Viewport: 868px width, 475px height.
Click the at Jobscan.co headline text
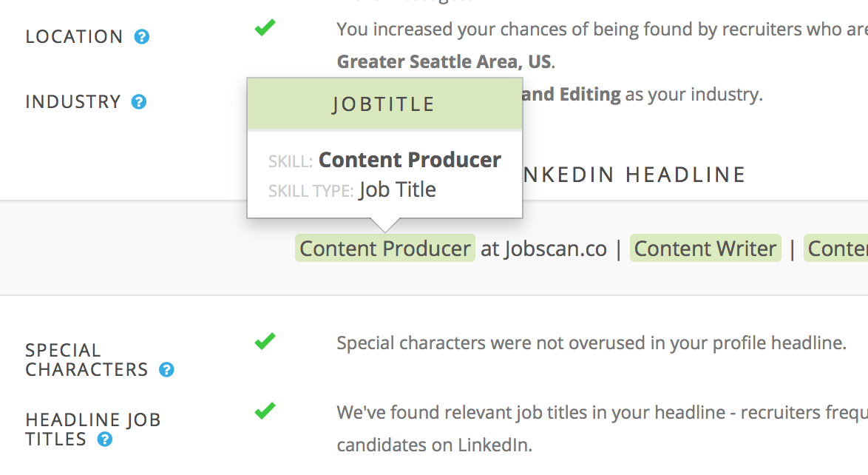(543, 249)
